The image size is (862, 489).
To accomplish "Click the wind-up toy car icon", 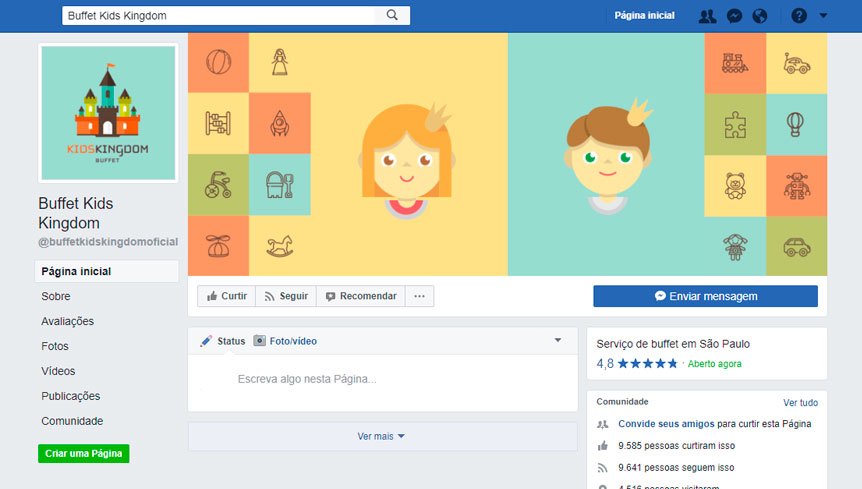I will (x=797, y=64).
